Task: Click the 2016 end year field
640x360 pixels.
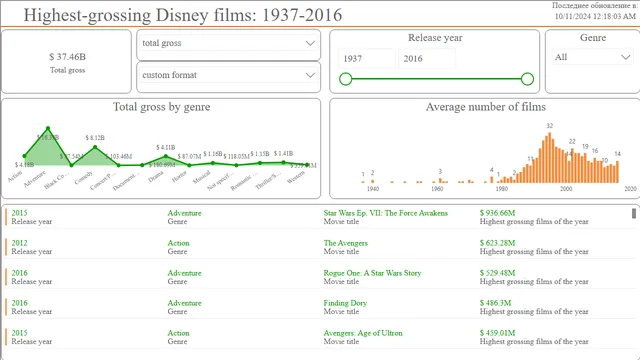Action: [x=427, y=58]
